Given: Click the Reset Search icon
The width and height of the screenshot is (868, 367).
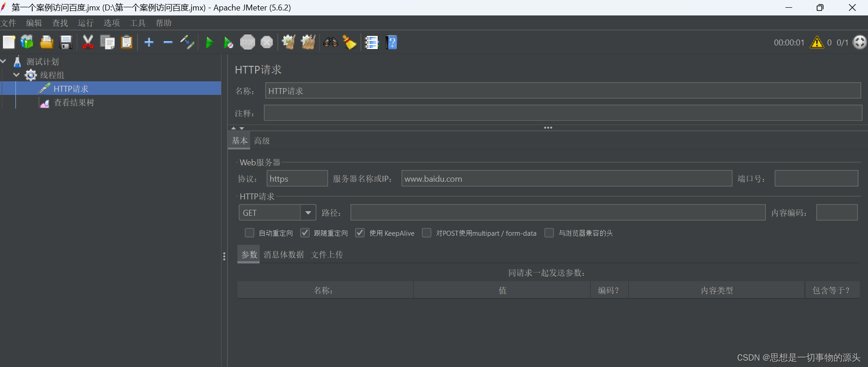Looking at the screenshot, I should (x=350, y=42).
